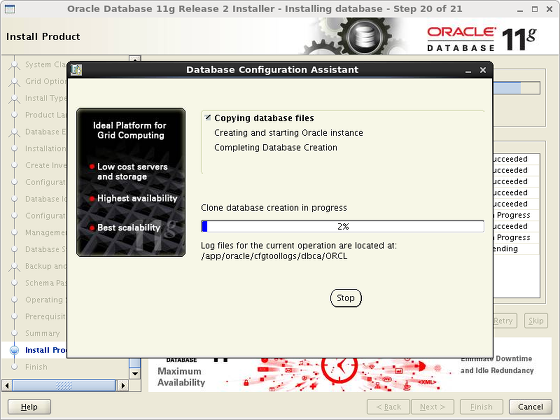The image size is (560, 420).
Task: Select the Product Languages step in sidebar
Action: click(x=45, y=115)
